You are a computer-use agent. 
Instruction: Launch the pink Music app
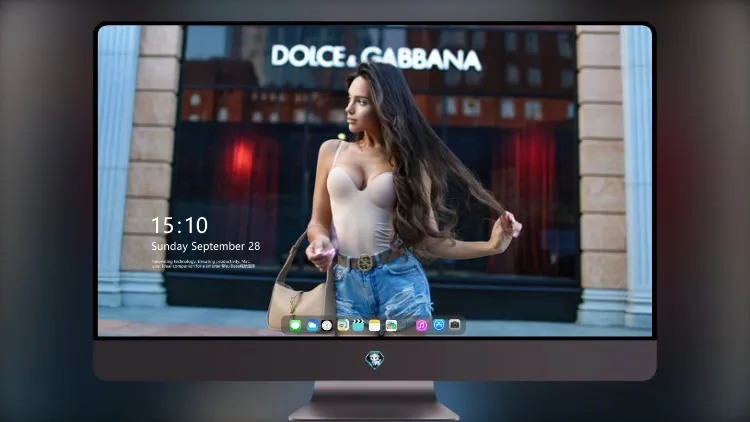point(421,326)
